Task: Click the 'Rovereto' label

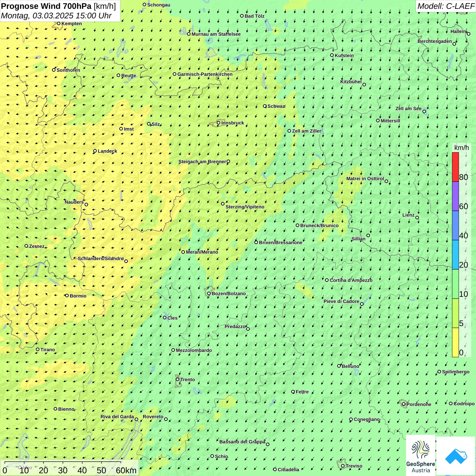Action: click(153, 417)
